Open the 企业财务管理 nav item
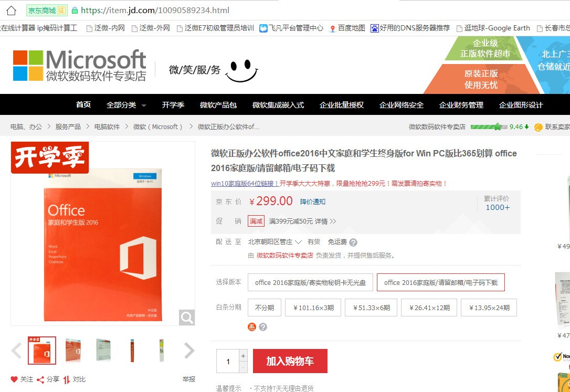Image resolution: width=570 pixels, height=392 pixels. pyautogui.click(x=461, y=105)
